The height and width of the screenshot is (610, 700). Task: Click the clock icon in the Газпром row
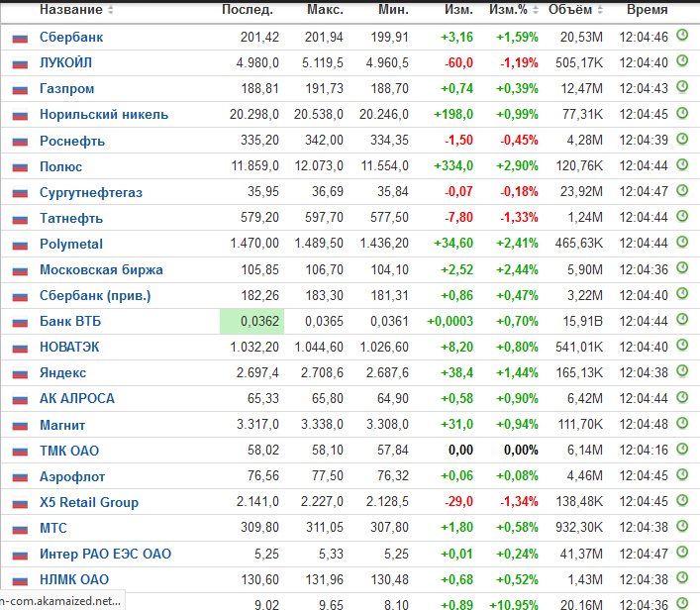pos(682,86)
